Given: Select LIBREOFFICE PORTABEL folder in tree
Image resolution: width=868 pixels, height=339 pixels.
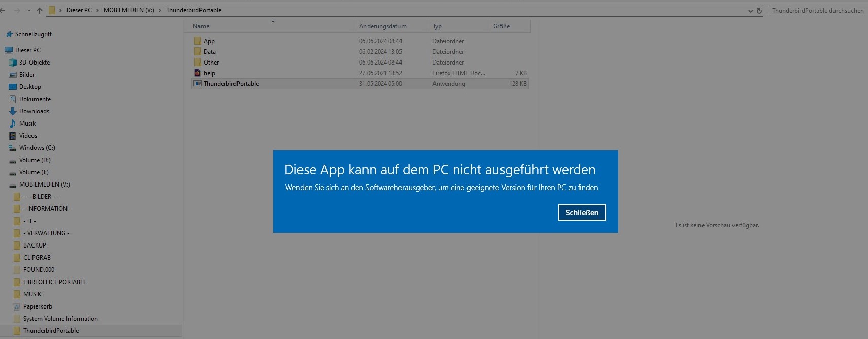Looking at the screenshot, I should coord(55,282).
